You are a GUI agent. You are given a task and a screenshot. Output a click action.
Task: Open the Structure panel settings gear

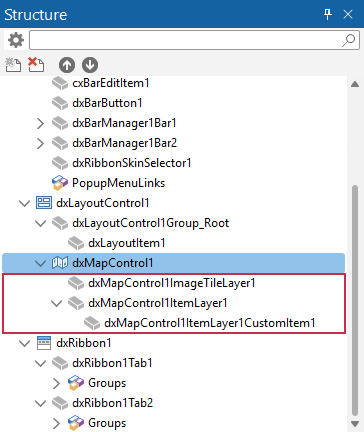(16, 40)
